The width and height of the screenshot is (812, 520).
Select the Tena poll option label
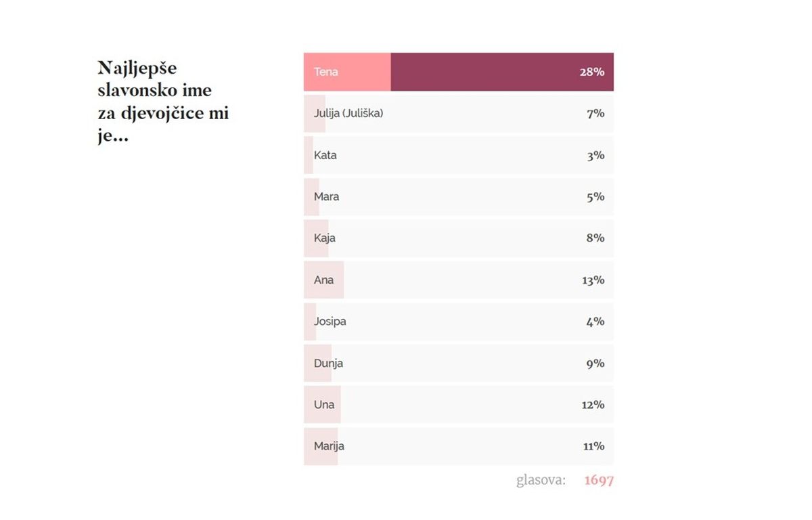pyautogui.click(x=325, y=72)
